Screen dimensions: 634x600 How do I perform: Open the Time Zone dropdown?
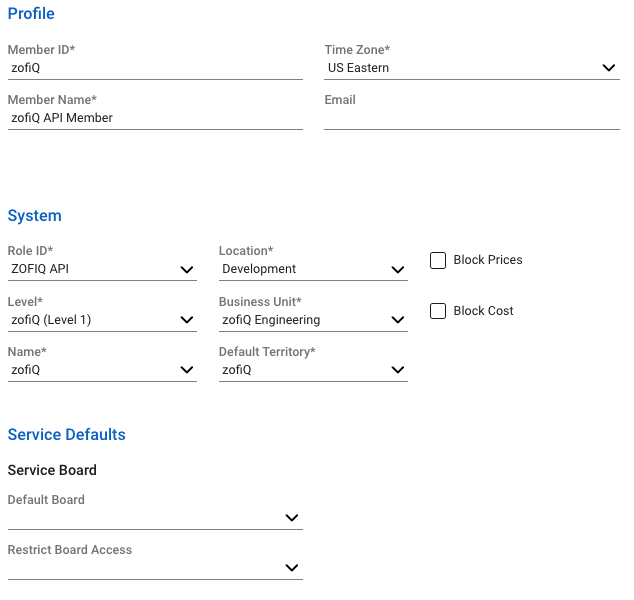tap(472, 68)
